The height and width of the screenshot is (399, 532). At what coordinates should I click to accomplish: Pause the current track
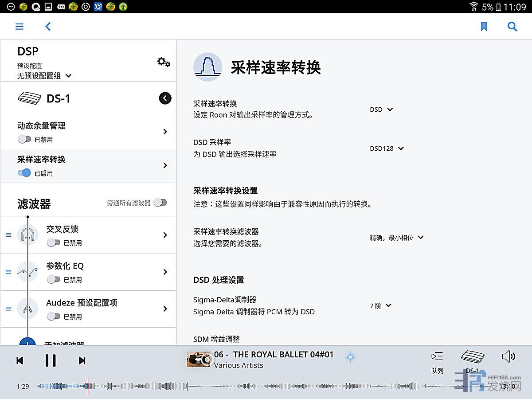(51, 360)
